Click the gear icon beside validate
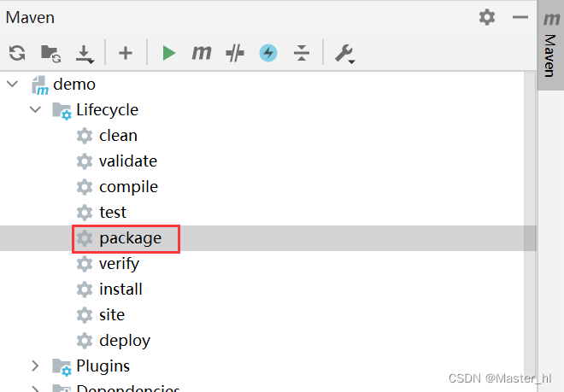Screen dimensions: 564x392 (85, 161)
